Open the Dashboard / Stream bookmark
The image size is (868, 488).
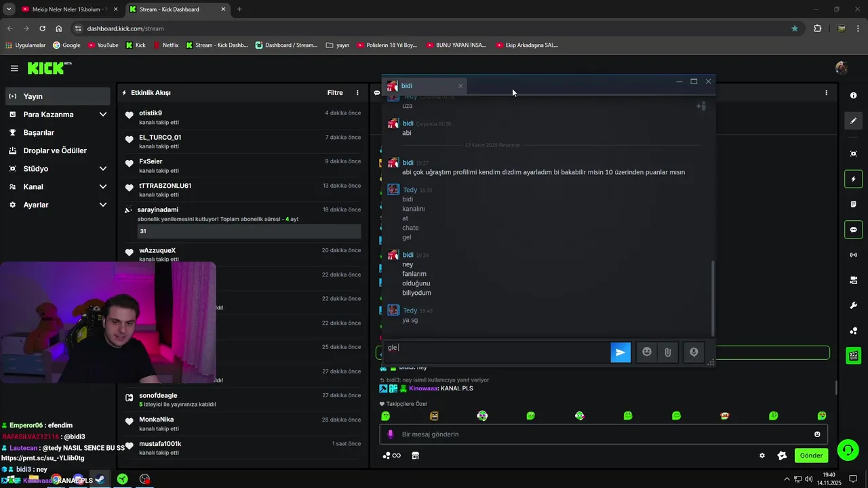coord(286,45)
